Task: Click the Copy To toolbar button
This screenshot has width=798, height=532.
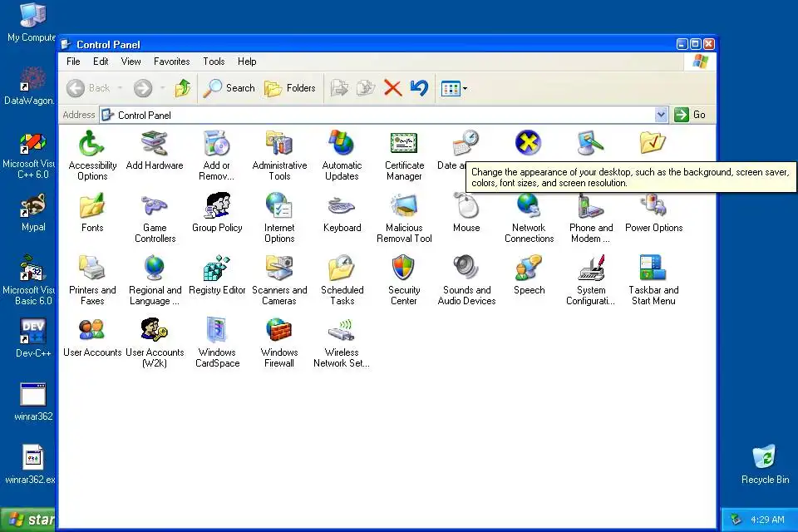Action: pyautogui.click(x=366, y=88)
